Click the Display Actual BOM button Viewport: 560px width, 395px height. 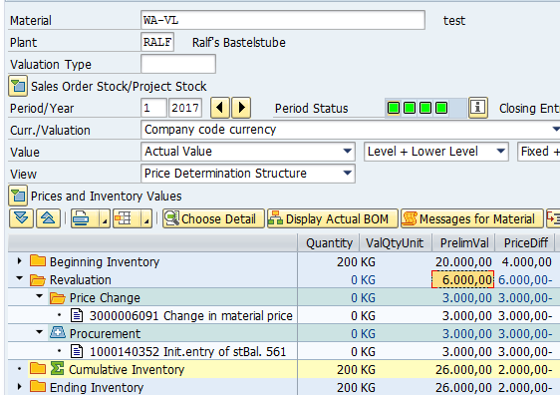[x=332, y=218]
